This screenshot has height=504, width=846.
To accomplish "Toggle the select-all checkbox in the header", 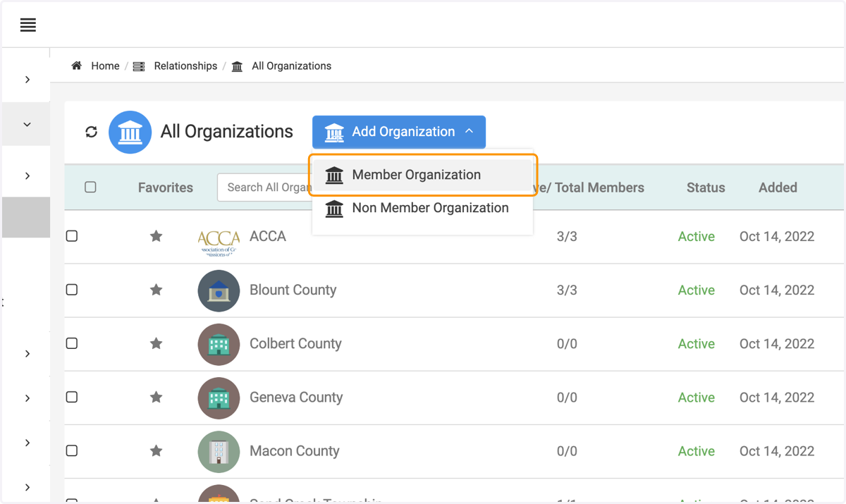I will 90,187.
